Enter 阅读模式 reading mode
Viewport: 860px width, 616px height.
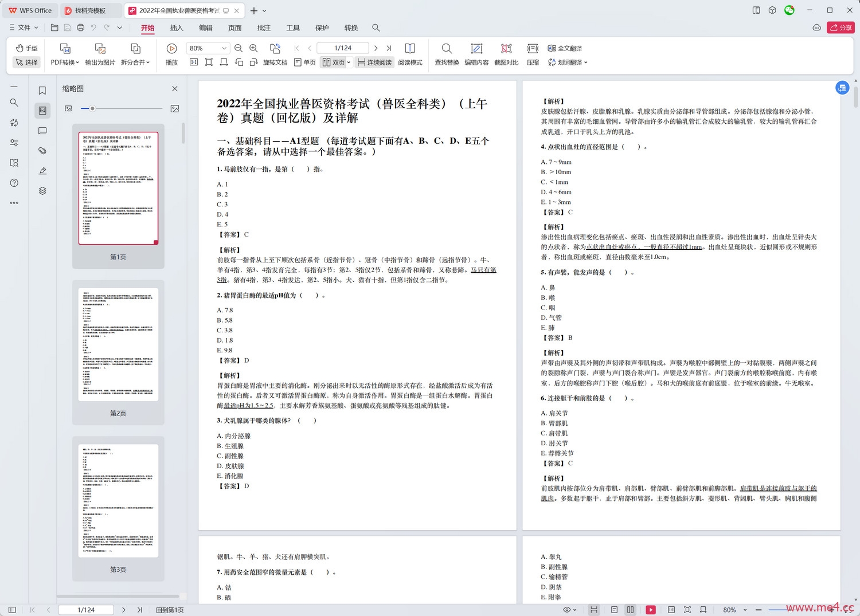click(x=410, y=54)
